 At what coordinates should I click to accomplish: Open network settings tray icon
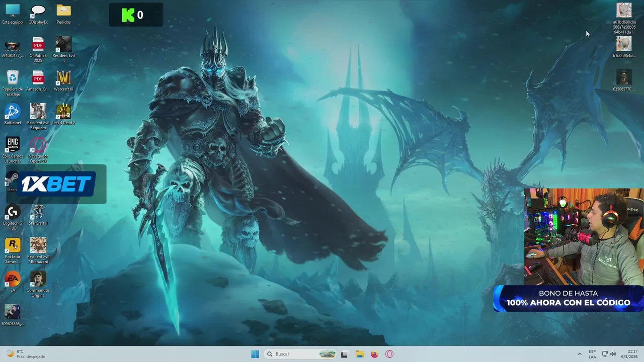605,354
